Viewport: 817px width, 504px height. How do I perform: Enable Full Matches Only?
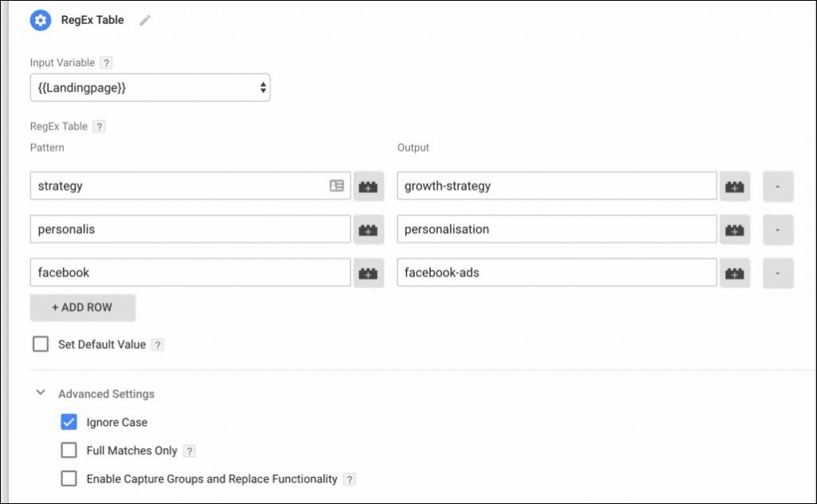pos(69,451)
